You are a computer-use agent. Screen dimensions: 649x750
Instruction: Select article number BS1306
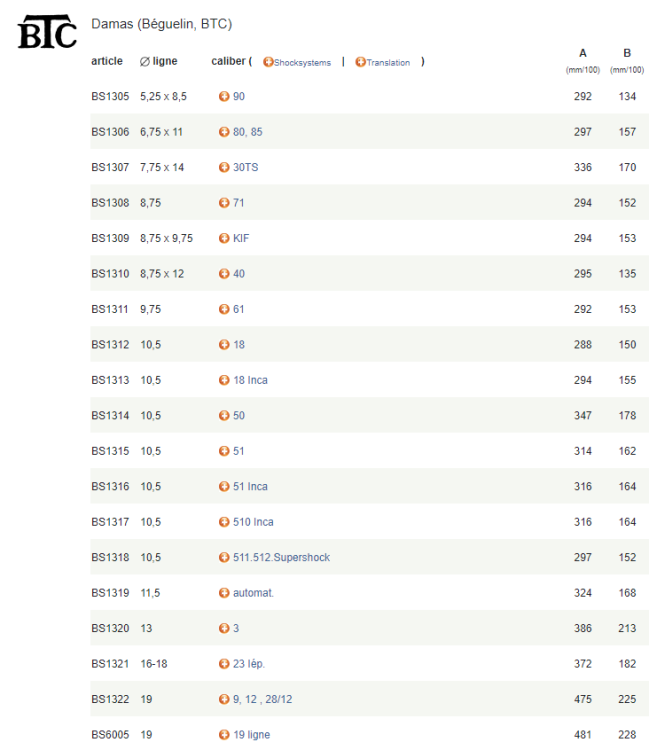tap(110, 132)
